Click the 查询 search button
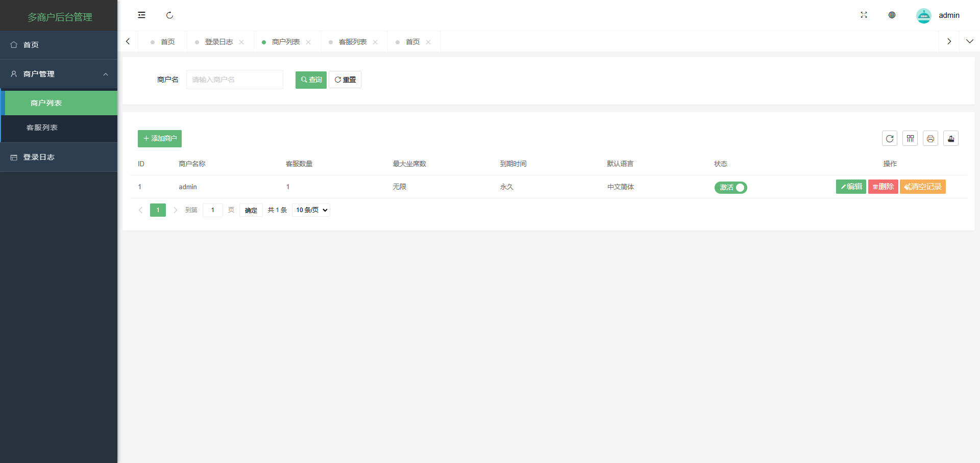 coord(310,80)
